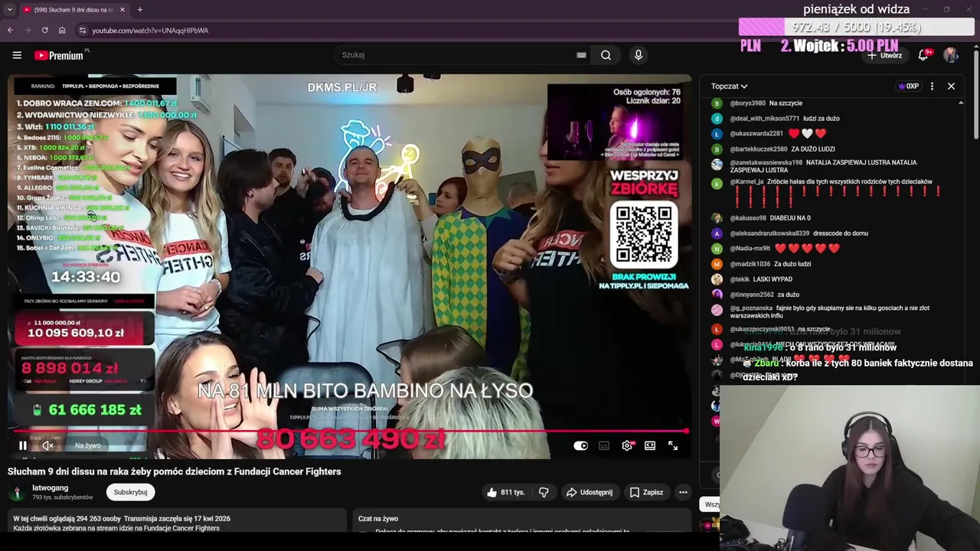The height and width of the screenshot is (551, 980).
Task: Open the latwogang channel name link
Action: tap(50, 487)
